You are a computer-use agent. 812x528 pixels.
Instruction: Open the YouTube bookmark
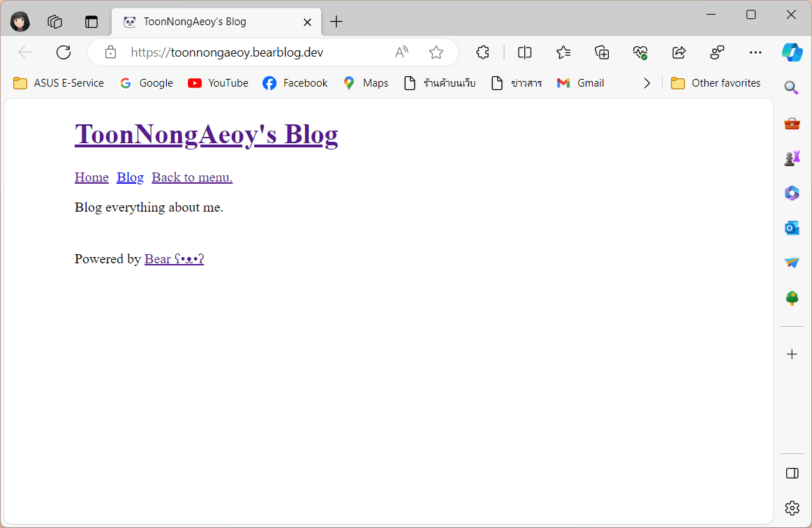218,83
